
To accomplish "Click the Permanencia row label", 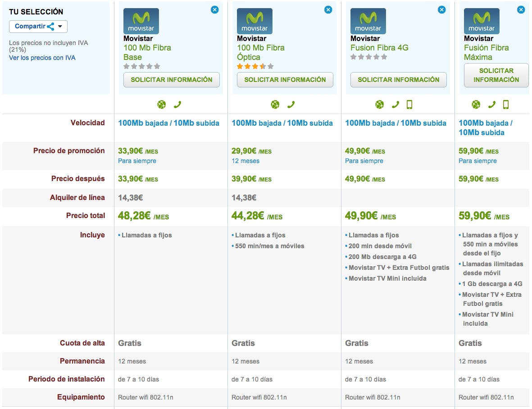I will [82, 361].
